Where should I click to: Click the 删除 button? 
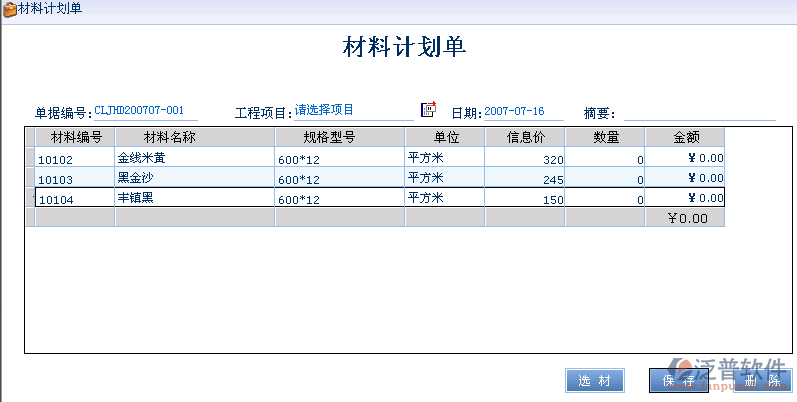click(x=763, y=380)
